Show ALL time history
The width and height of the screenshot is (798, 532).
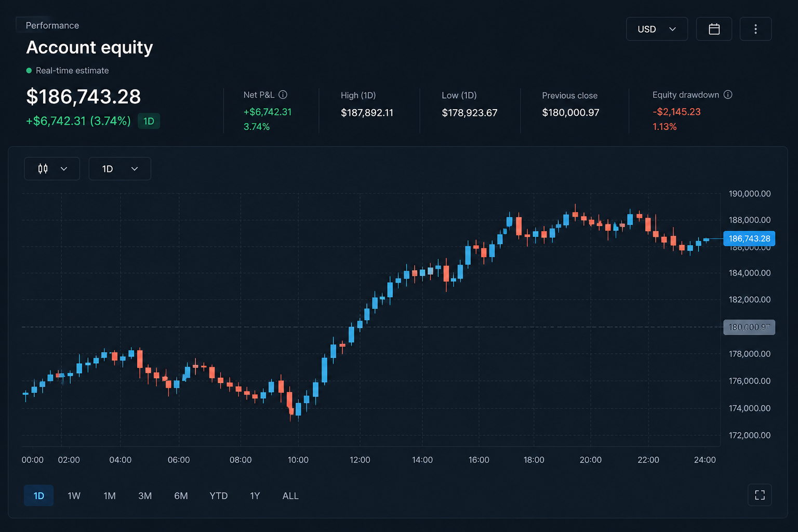[x=290, y=496]
